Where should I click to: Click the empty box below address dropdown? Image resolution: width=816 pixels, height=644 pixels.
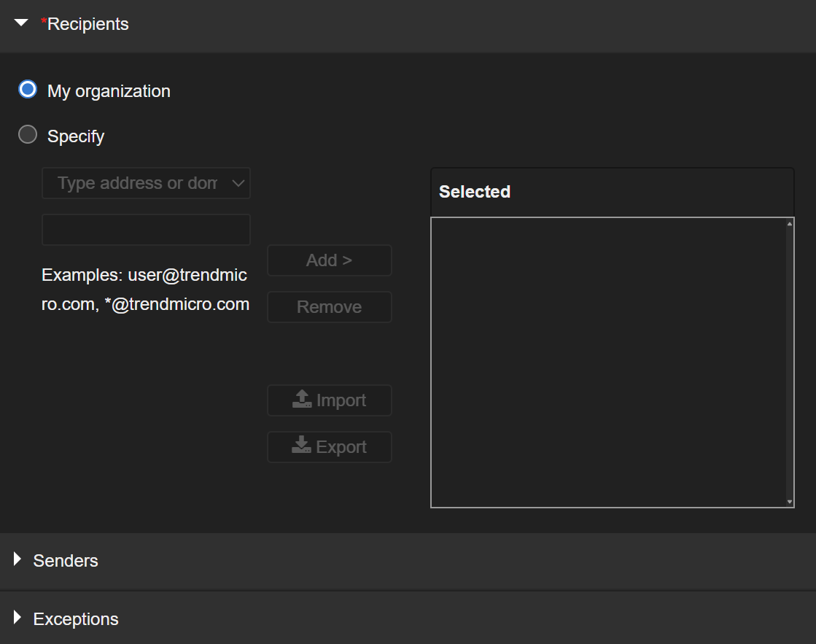(x=146, y=230)
